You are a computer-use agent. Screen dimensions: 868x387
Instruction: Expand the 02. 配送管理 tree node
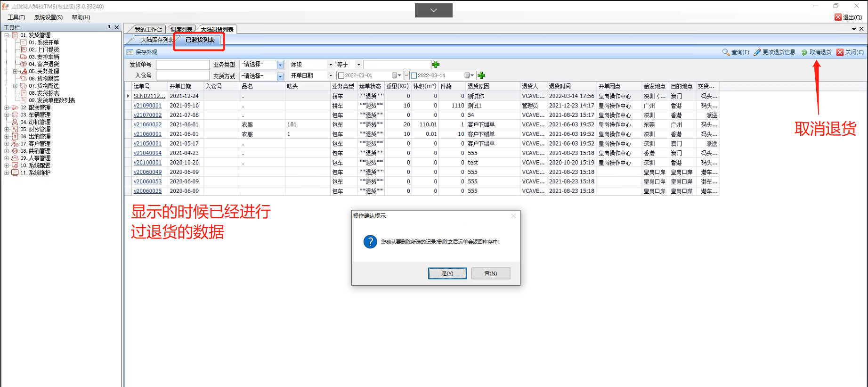click(x=7, y=107)
